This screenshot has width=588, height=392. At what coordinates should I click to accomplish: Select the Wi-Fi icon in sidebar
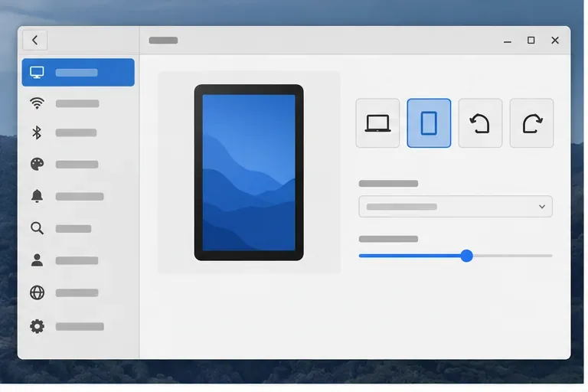coord(37,103)
